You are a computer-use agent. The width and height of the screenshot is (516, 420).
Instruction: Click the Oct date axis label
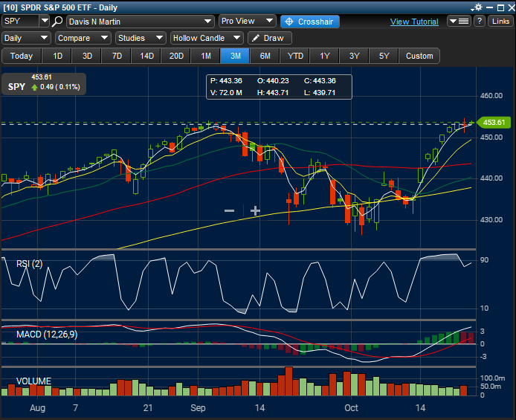[x=351, y=408]
